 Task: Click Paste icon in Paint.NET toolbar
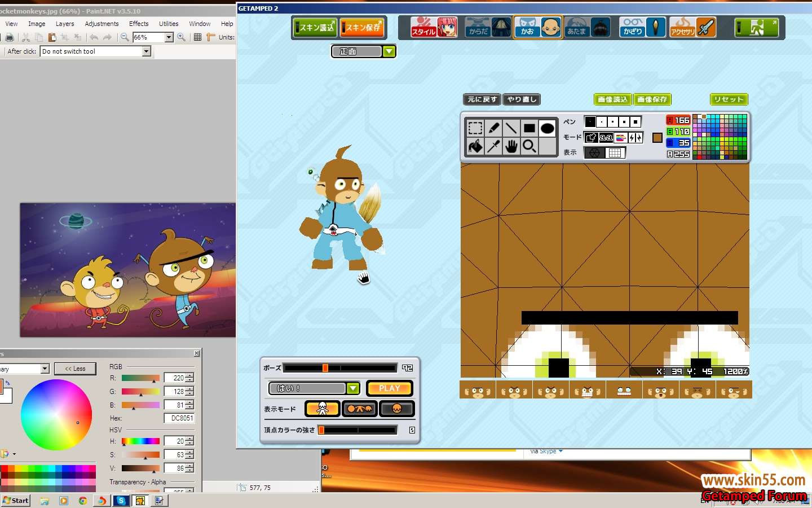click(52, 37)
